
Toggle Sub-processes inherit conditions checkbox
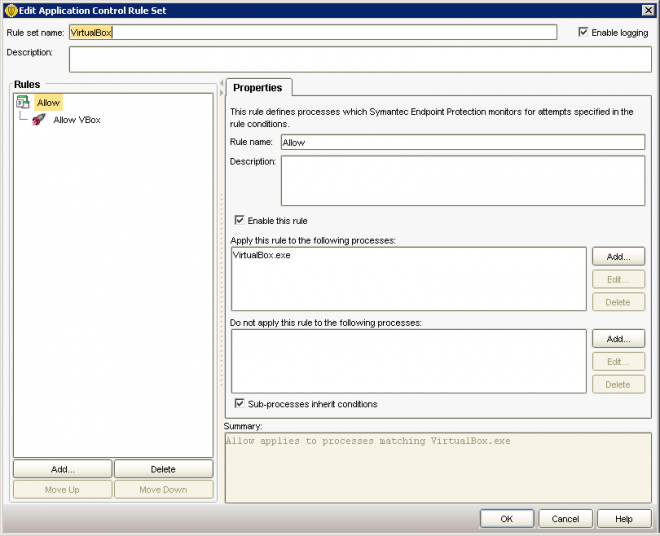tap(240, 403)
